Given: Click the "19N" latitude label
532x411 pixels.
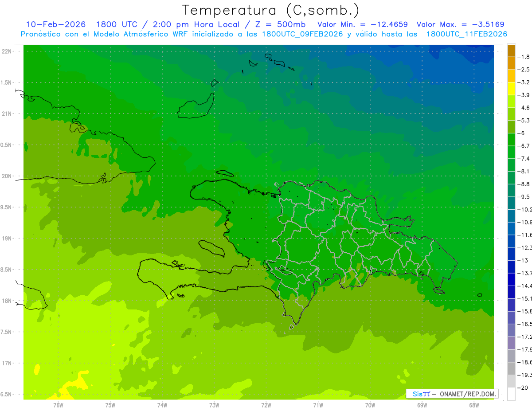Looking at the screenshot, I should pyautogui.click(x=7, y=239).
